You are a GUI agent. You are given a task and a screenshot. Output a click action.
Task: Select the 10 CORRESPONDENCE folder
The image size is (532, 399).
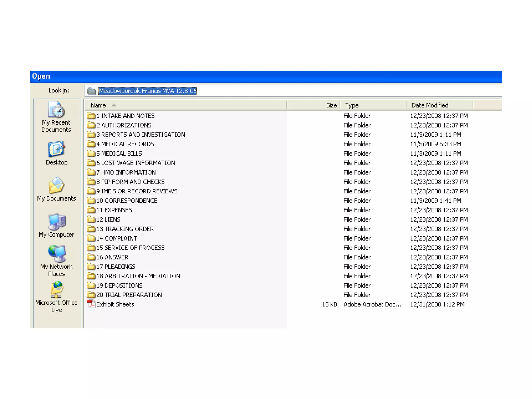[x=127, y=201]
